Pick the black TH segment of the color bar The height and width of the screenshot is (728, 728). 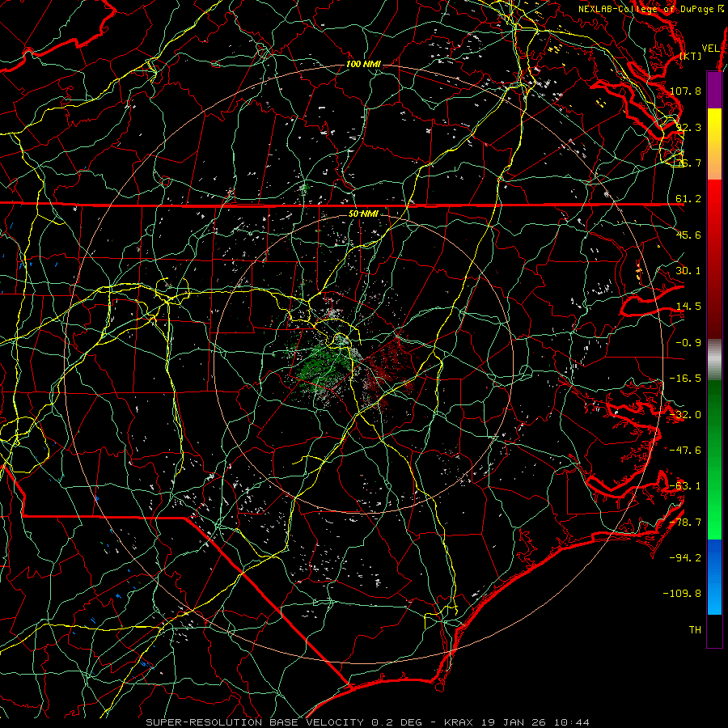coord(714,631)
